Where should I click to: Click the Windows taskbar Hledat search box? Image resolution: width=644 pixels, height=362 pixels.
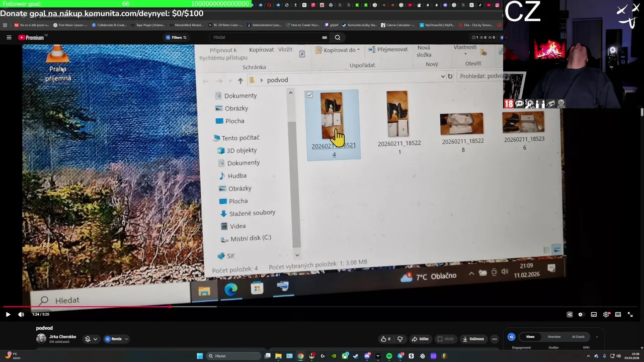[234, 356]
